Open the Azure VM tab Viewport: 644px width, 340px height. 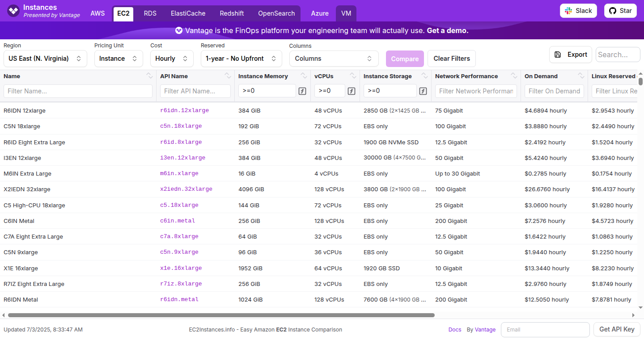(346, 13)
